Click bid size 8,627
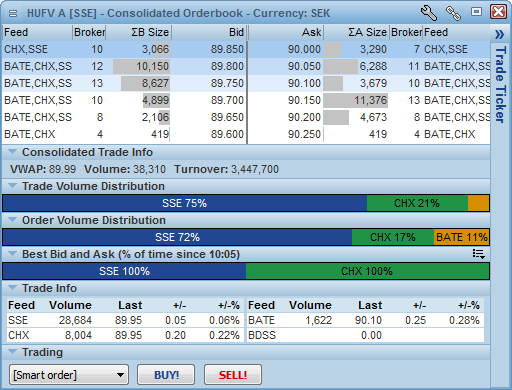Screen dimensions: 512x390 click(155, 83)
